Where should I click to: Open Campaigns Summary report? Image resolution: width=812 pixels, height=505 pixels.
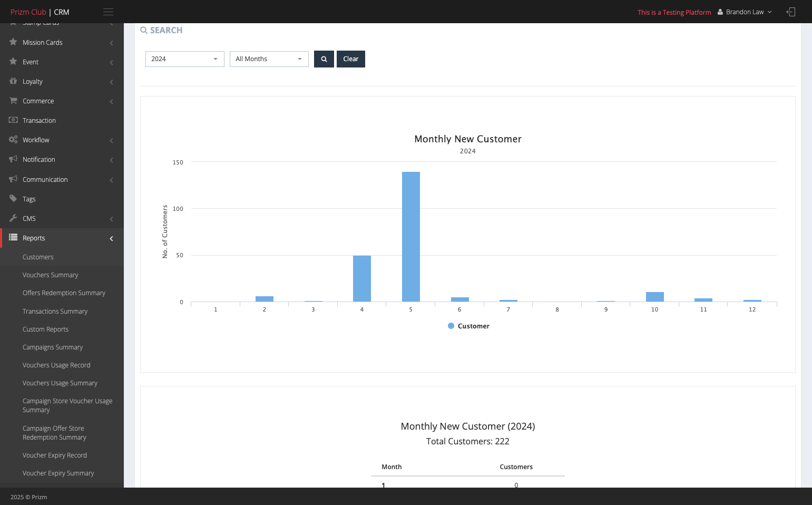coord(53,347)
